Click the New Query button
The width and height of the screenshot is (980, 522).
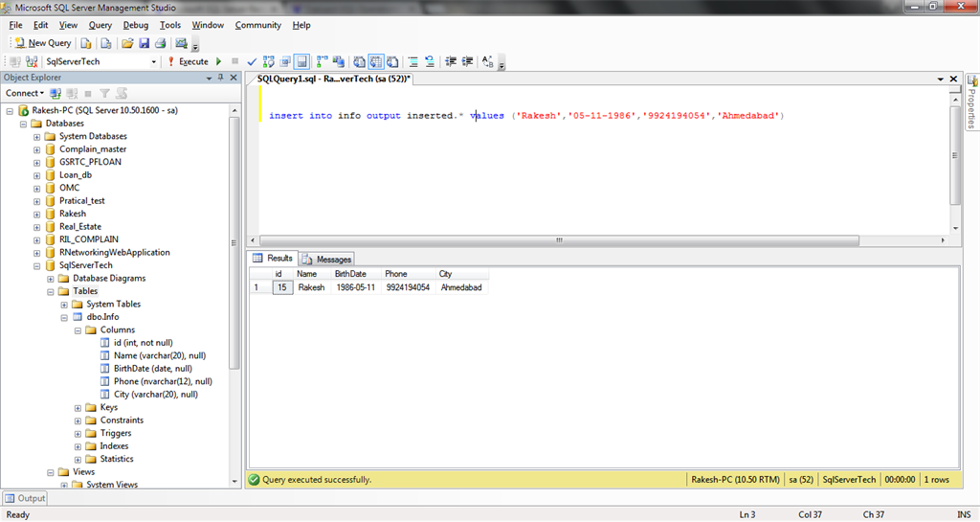click(42, 43)
